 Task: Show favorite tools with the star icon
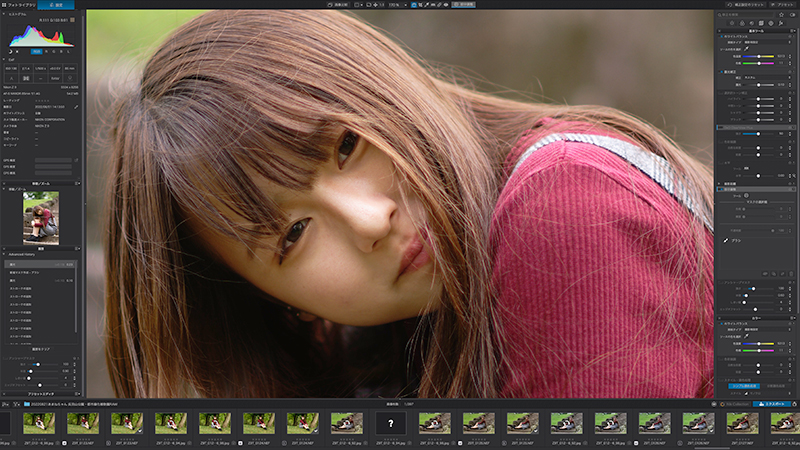[x=781, y=15]
